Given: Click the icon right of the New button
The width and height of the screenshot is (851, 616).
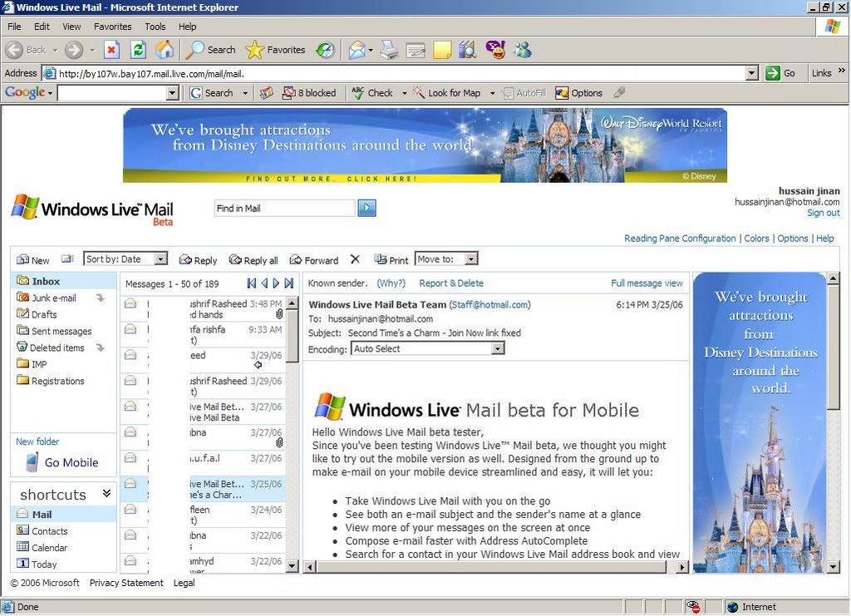Looking at the screenshot, I should point(67,259).
